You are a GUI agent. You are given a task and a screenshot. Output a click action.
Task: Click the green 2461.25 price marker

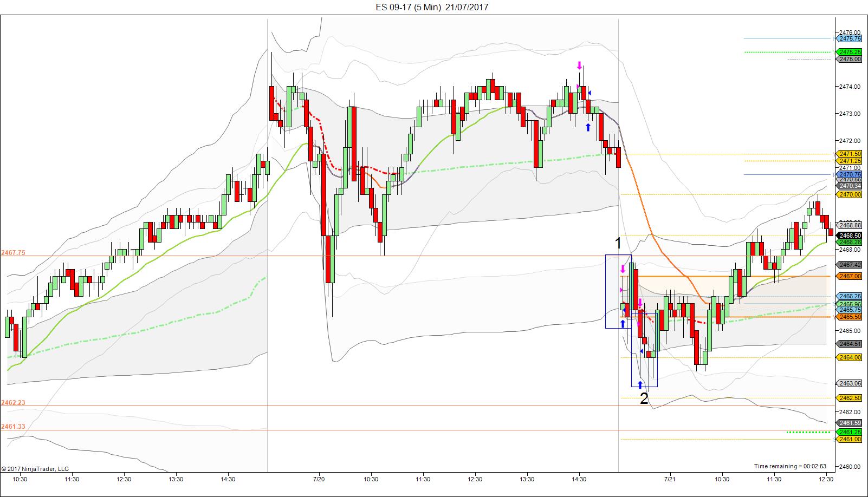(850, 432)
